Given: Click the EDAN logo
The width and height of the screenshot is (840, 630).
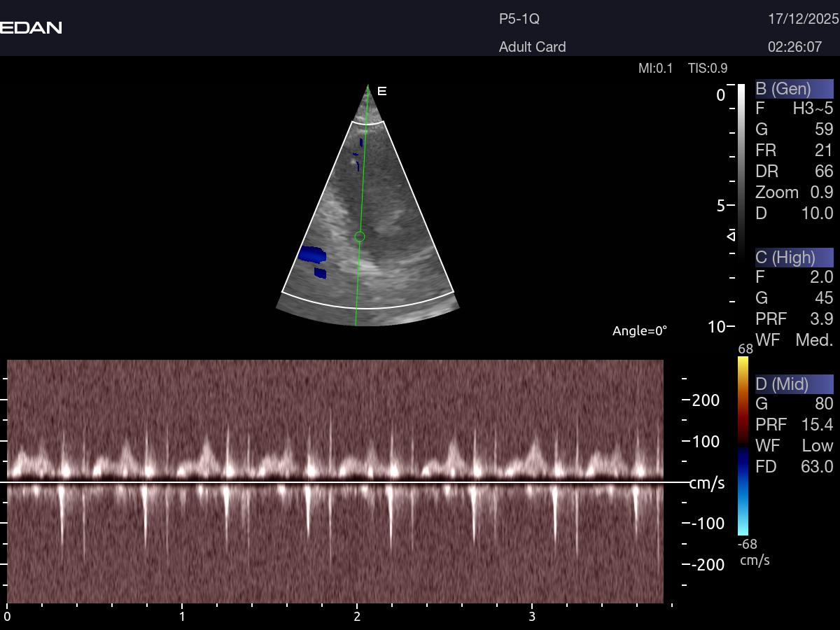Looking at the screenshot, I should 31,28.
